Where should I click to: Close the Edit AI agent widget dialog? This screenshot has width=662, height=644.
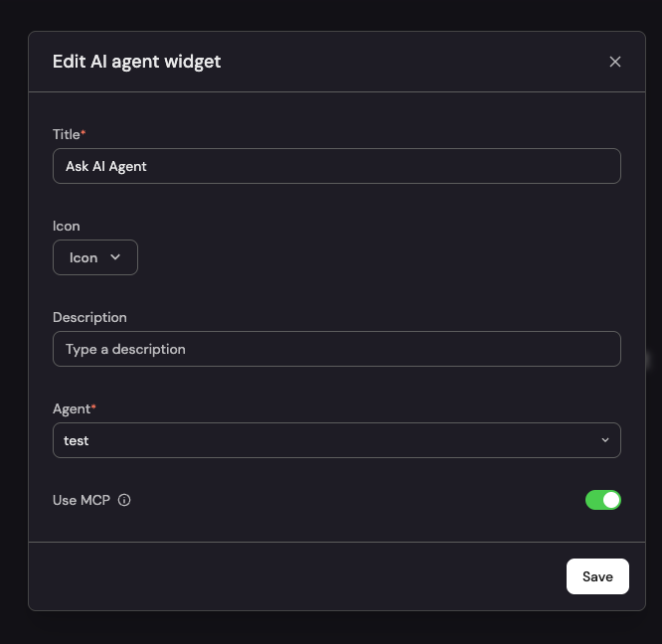(615, 62)
